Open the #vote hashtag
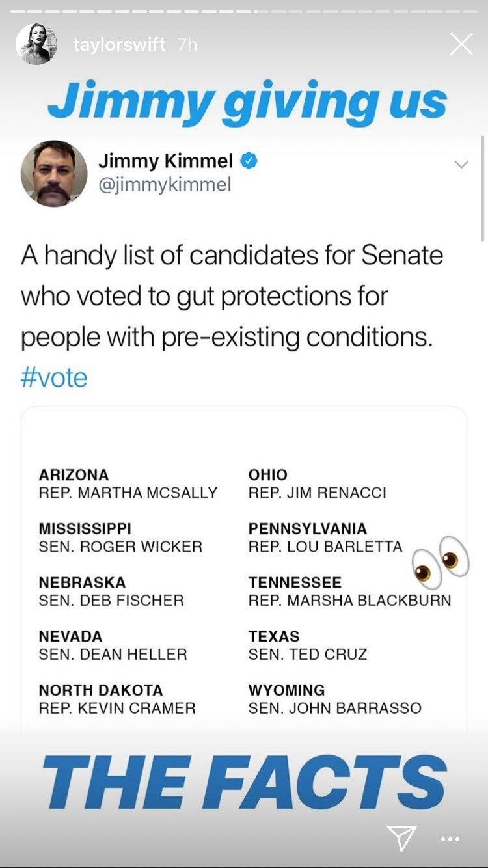The height and width of the screenshot is (868, 488). (54, 377)
